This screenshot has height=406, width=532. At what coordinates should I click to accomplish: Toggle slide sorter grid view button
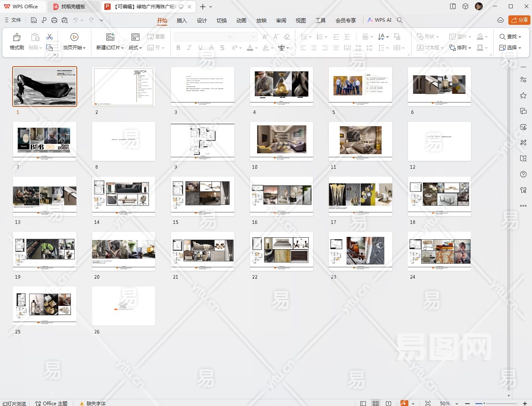tap(376, 403)
